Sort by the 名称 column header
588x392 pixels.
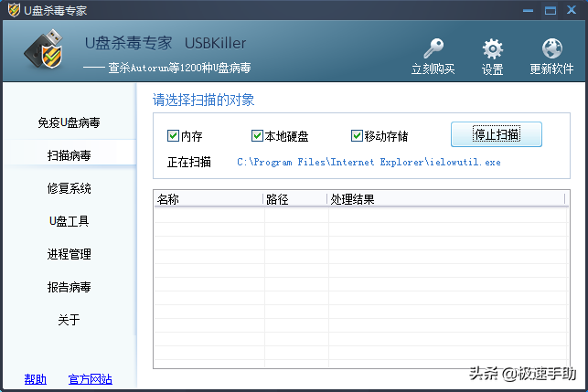click(208, 199)
